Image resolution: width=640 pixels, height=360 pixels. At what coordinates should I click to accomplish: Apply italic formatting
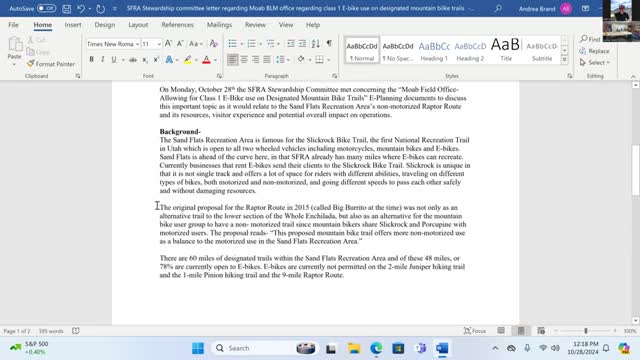[102, 60]
